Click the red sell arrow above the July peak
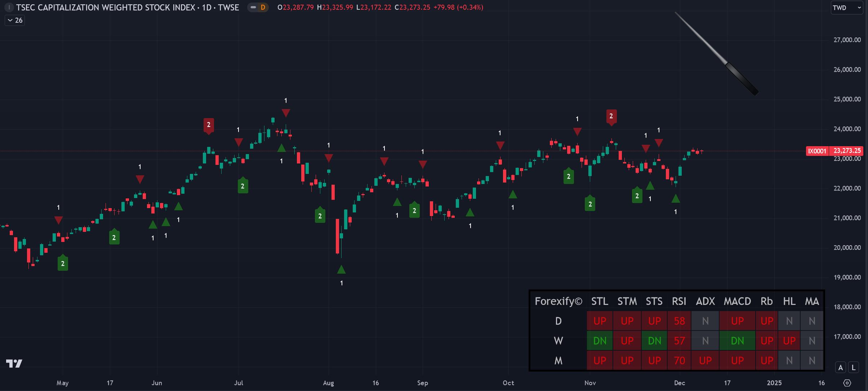 286,112
